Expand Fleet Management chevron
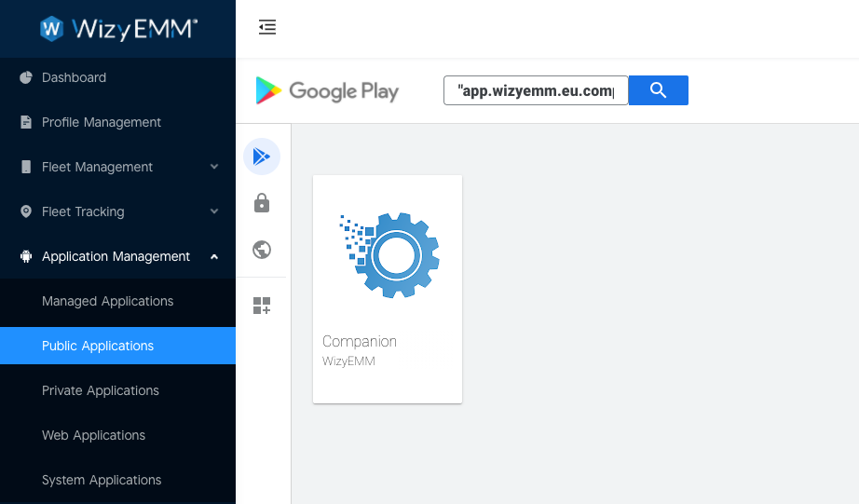This screenshot has width=859, height=504. tap(214, 167)
